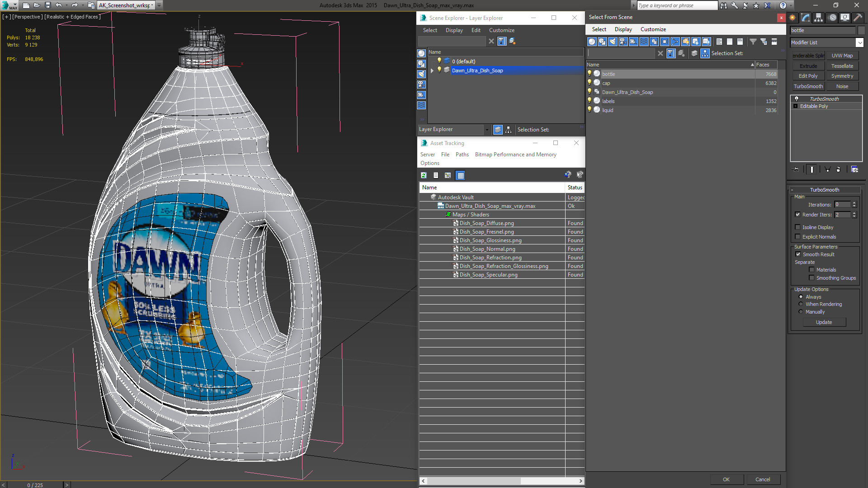Select Manually update option
868x488 pixels.
801,312
